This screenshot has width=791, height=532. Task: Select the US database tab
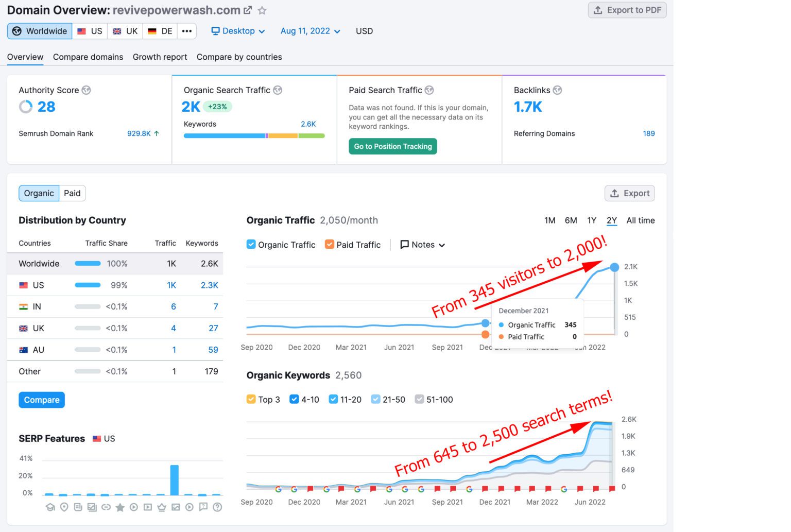click(90, 31)
